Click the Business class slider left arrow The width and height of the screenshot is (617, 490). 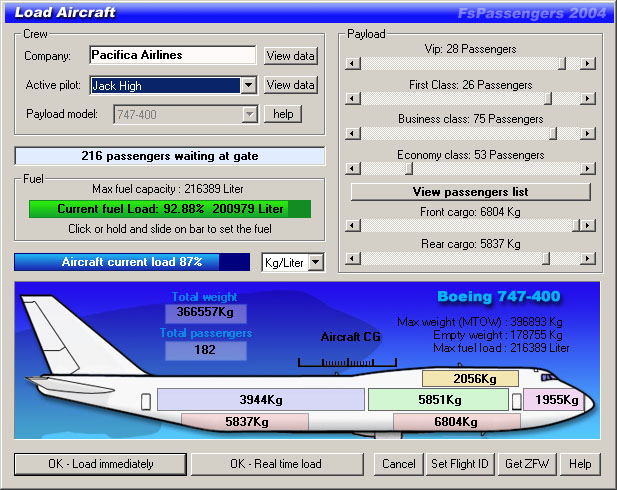[x=353, y=133]
